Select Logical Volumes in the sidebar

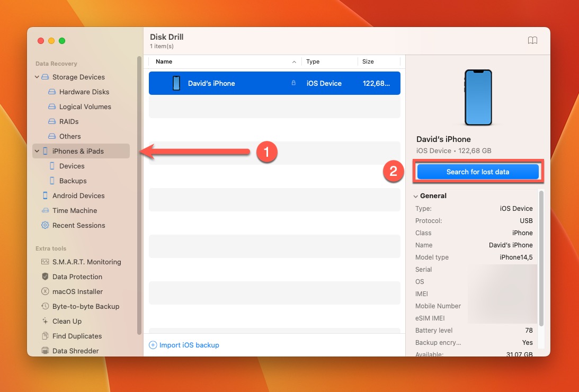click(85, 106)
